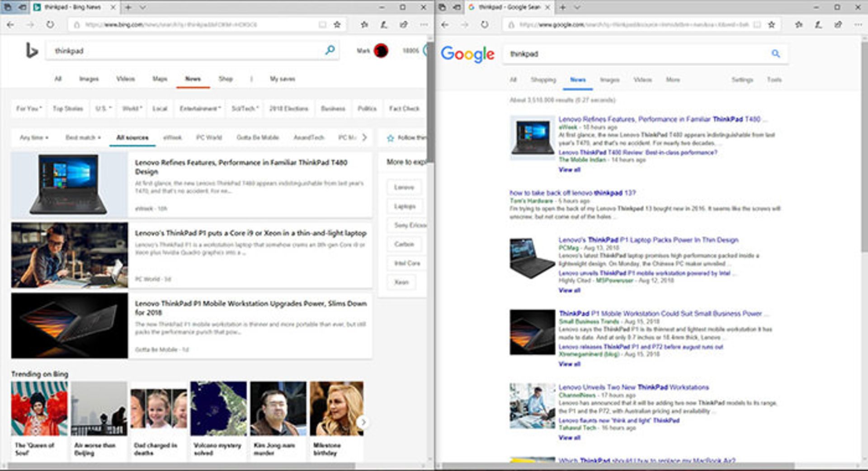Open the reading view icon in Google address bar
This screenshot has height=471, width=868.
click(757, 25)
